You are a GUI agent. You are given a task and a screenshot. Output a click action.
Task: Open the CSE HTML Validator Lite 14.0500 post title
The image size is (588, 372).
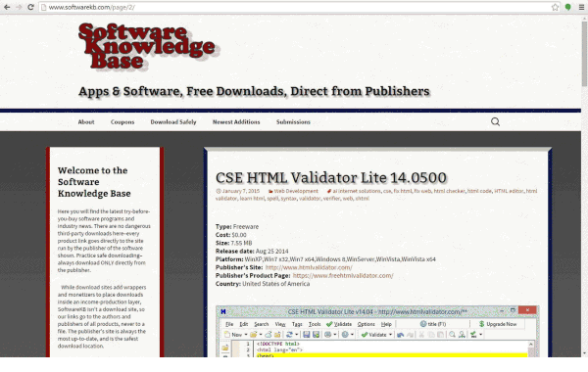pyautogui.click(x=331, y=177)
